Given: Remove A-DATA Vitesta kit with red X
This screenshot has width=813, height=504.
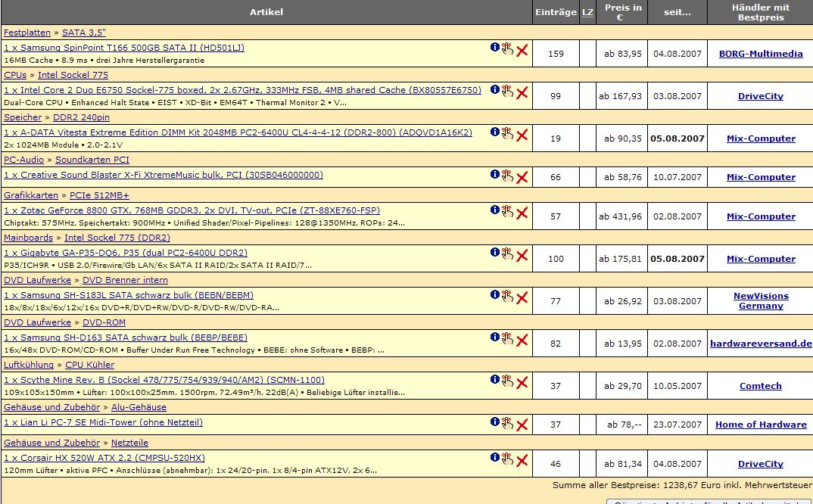Looking at the screenshot, I should [x=522, y=135].
